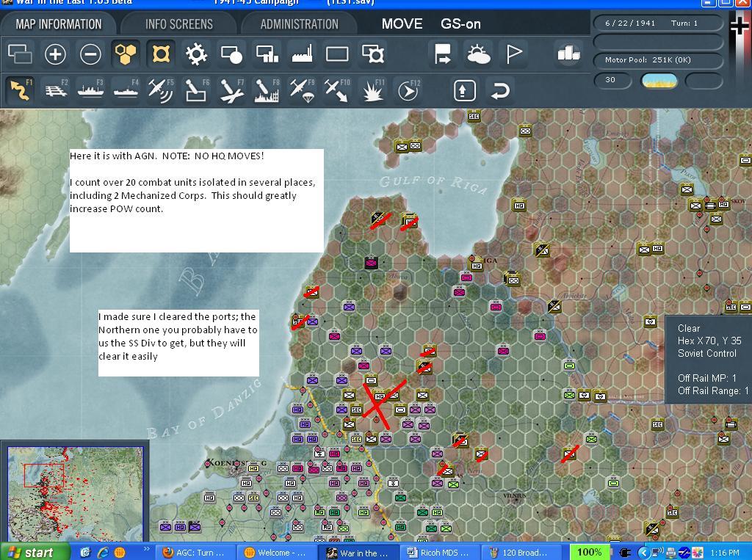Toggle the rectangle-with-unit-frame icon button
Screen dimensions: 752x560
point(372,54)
